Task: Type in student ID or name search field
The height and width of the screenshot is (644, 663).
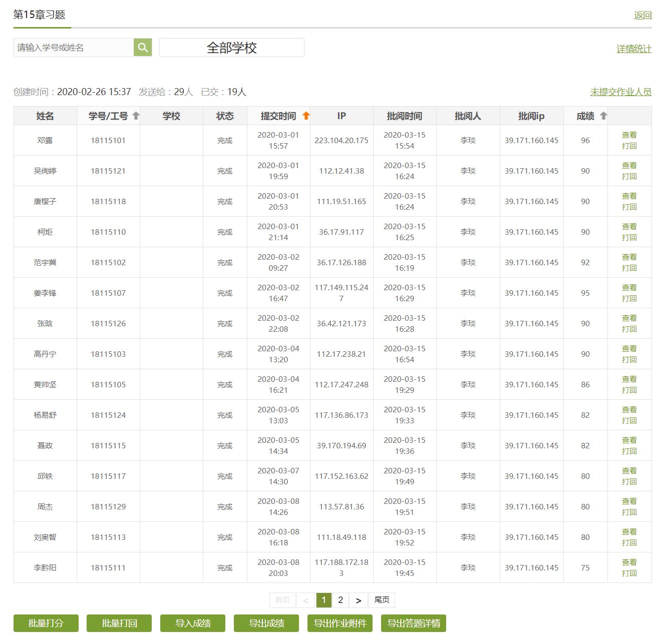Action: click(74, 48)
